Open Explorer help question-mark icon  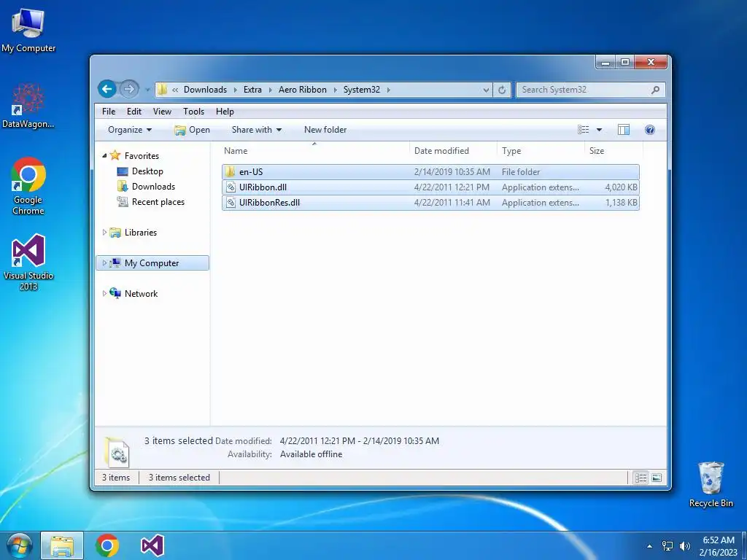point(650,130)
